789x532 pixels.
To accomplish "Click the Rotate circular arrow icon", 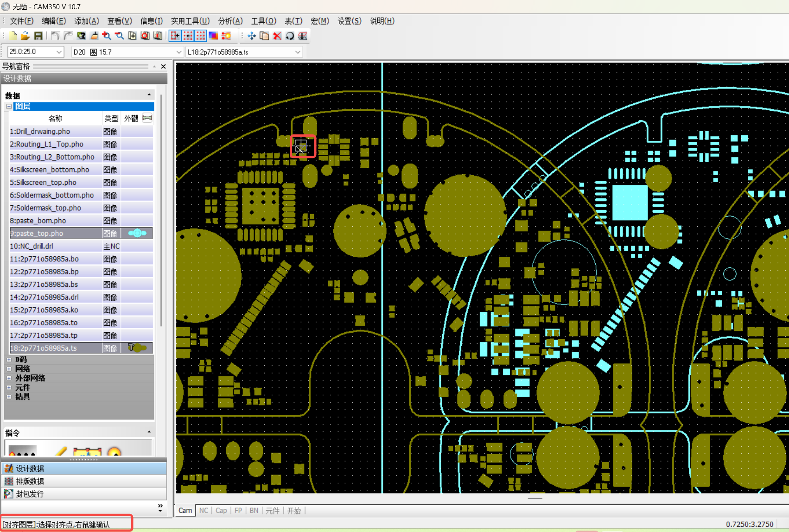I will click(290, 36).
